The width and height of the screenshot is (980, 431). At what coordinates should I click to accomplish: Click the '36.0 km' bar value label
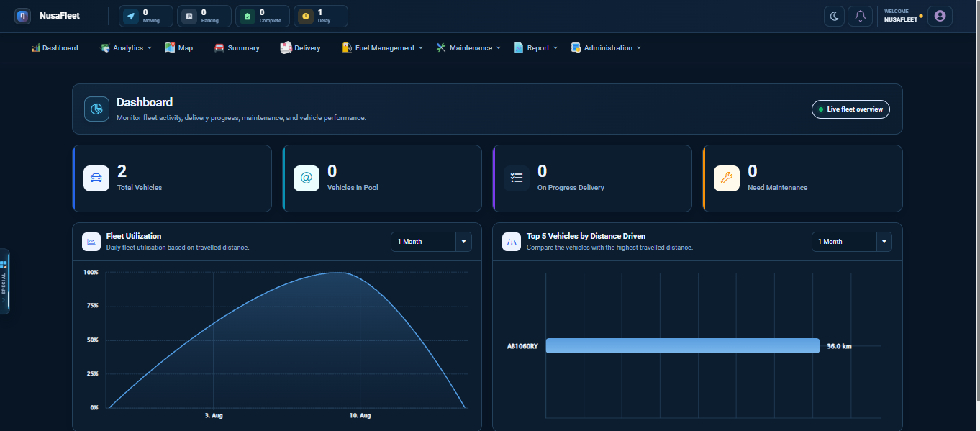tap(840, 346)
